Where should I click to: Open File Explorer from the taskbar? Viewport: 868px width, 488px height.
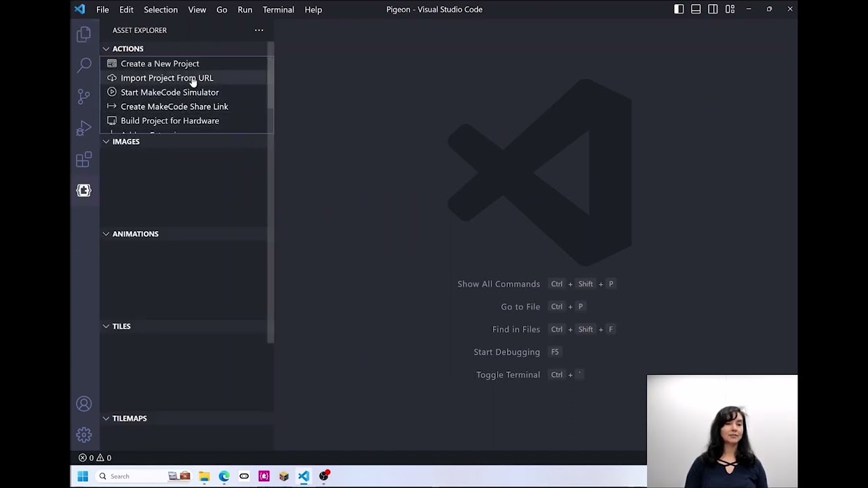click(204, 476)
